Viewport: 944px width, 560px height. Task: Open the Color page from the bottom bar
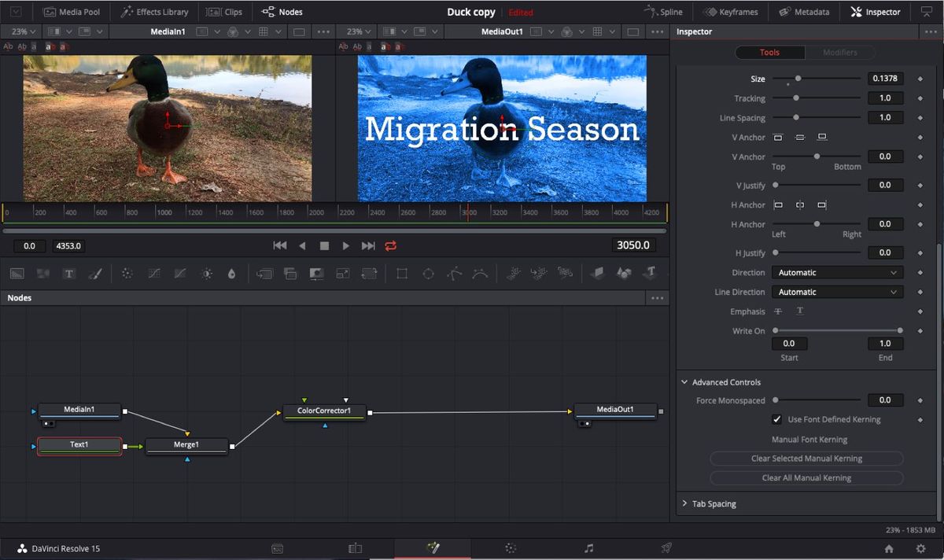[x=510, y=548]
